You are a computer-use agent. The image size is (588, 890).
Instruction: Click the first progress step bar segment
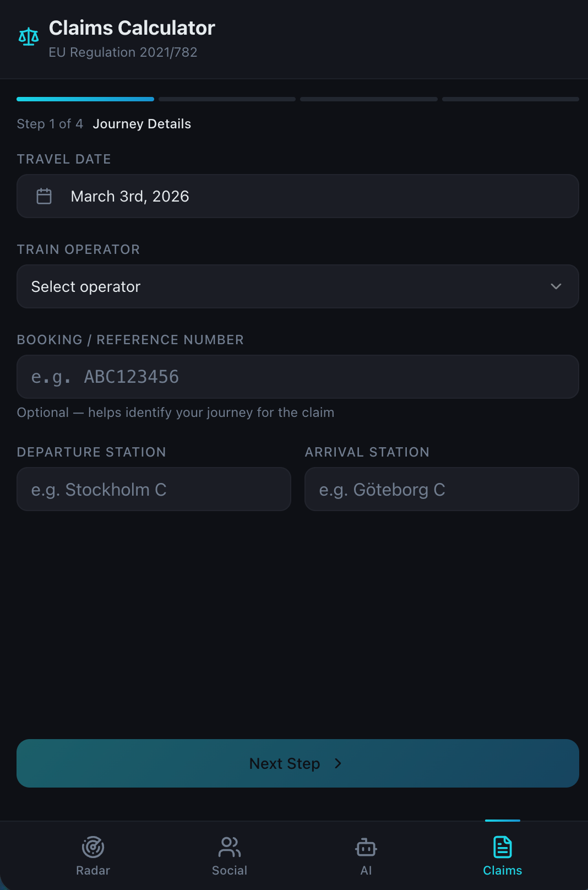coord(85,99)
